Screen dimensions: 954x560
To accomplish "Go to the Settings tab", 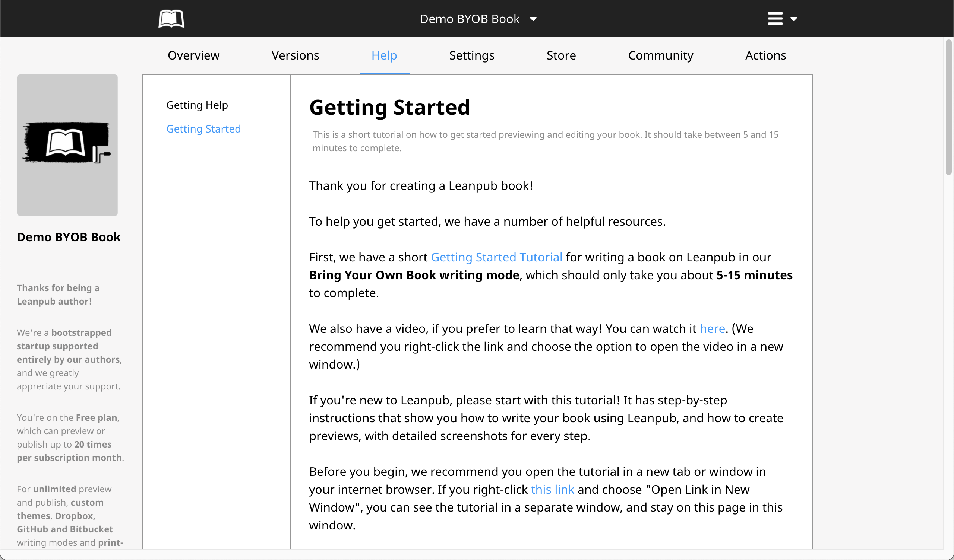I will click(x=471, y=55).
